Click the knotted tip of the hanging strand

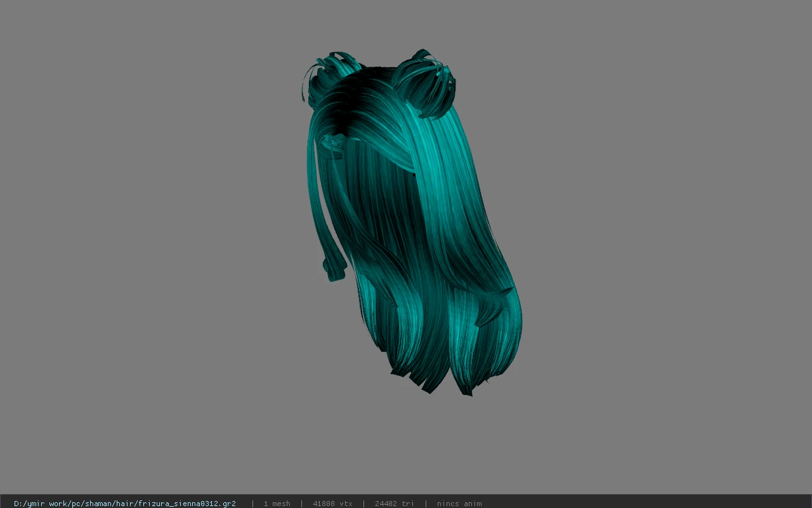tap(334, 267)
